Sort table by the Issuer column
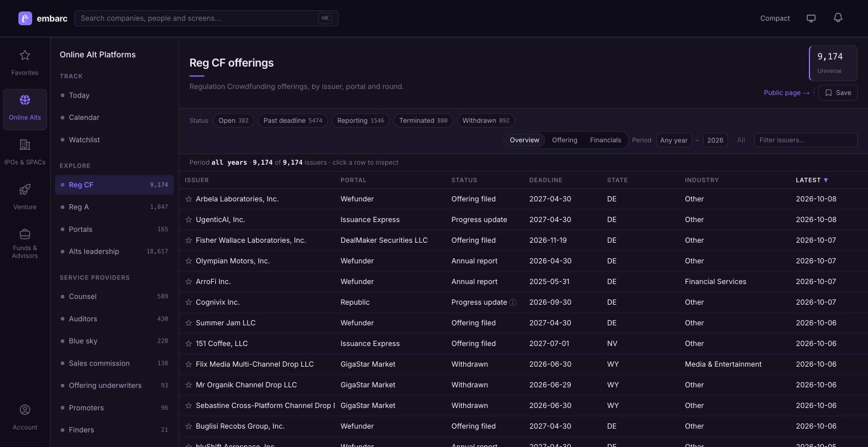Image resolution: width=868 pixels, height=447 pixels. click(197, 180)
